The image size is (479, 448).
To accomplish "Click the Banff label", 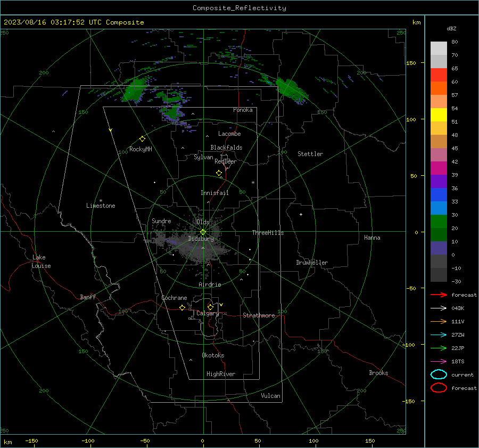I will 88,297.
